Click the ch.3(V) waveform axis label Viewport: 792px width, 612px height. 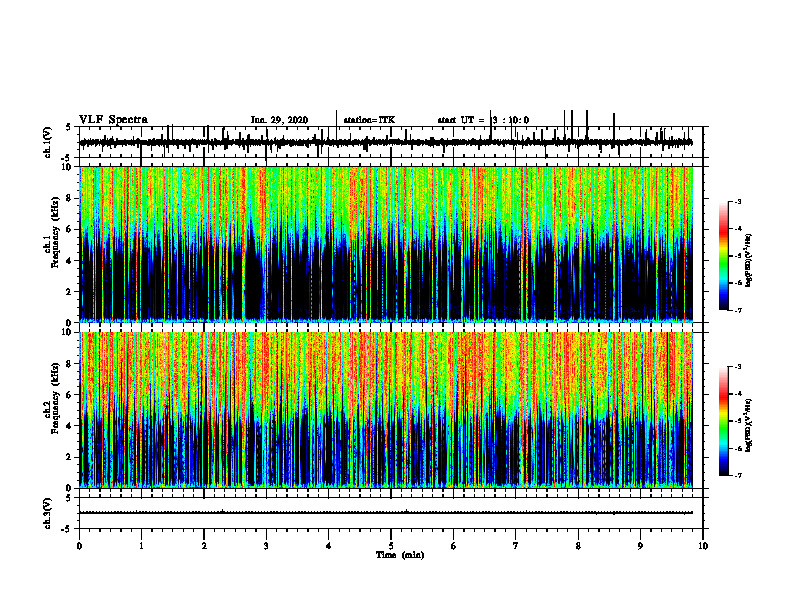(48, 513)
